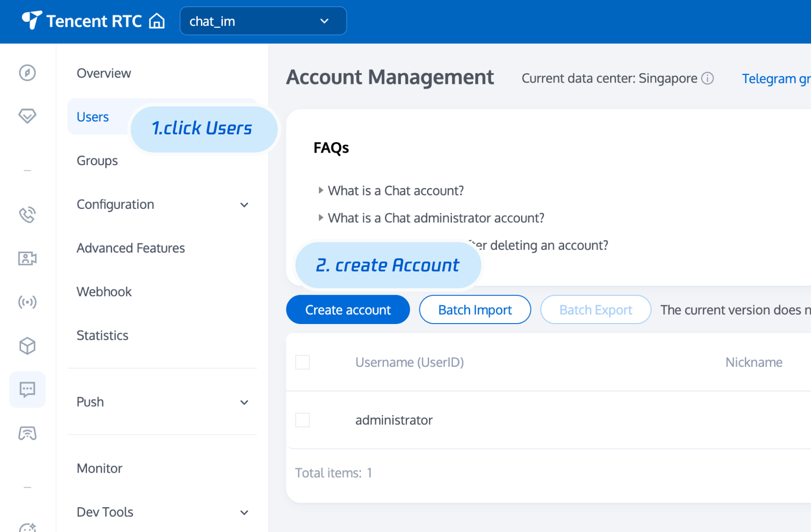Viewport: 811px width, 532px height.
Task: Check the administrator row checkbox
Action: tap(302, 420)
